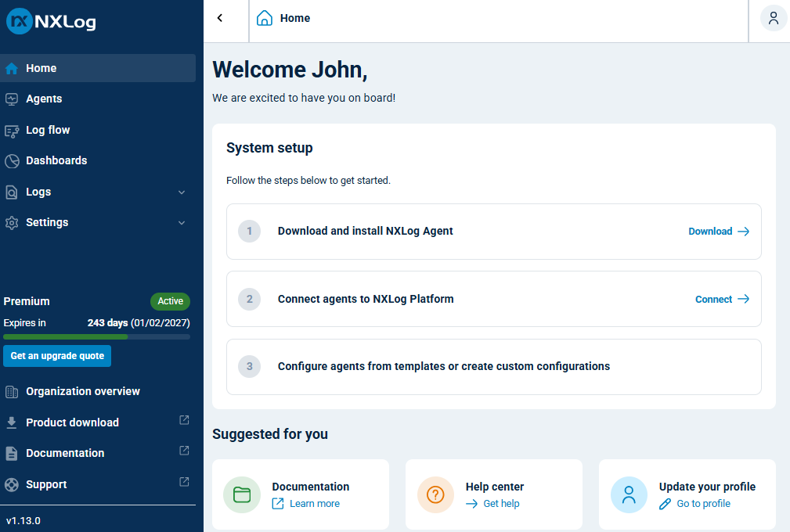Navigate to Dashboards
The height and width of the screenshot is (532, 790).
coord(98,161)
